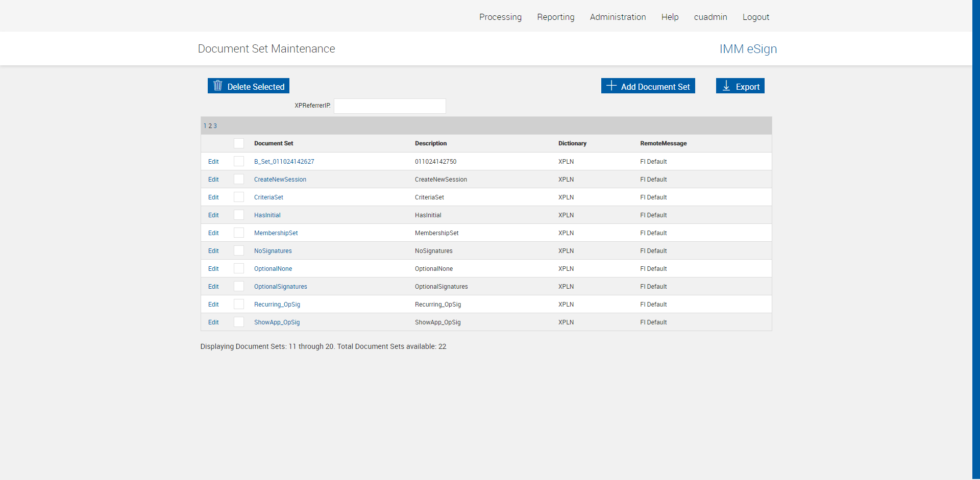Focus the XPReferrerIP text field

click(x=389, y=106)
